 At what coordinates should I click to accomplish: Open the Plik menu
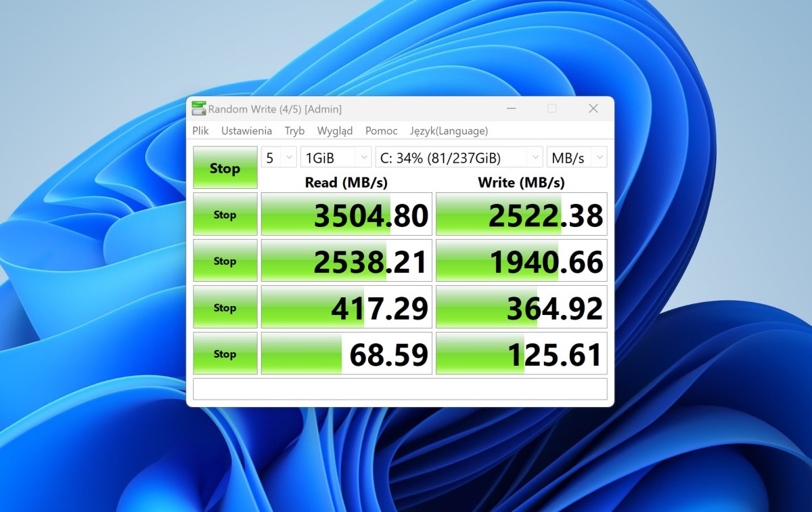pos(200,131)
